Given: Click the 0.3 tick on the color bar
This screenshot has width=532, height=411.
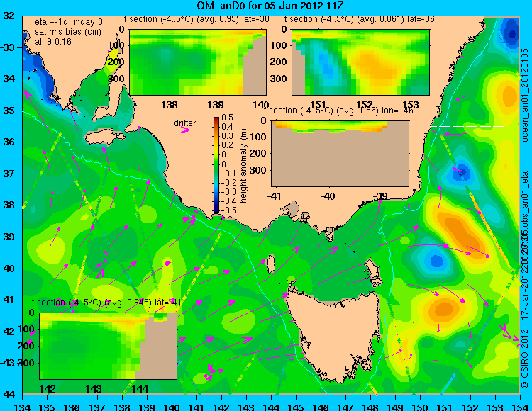Looking at the screenshot, I should (x=227, y=136).
